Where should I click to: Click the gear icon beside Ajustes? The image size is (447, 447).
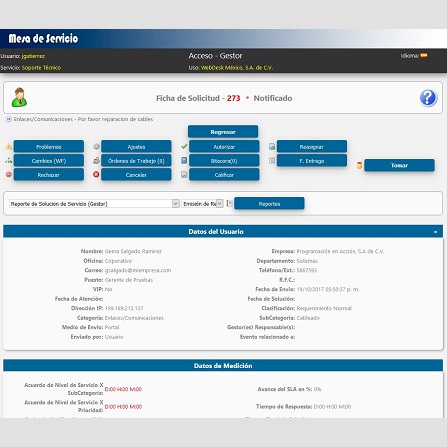[96, 147]
